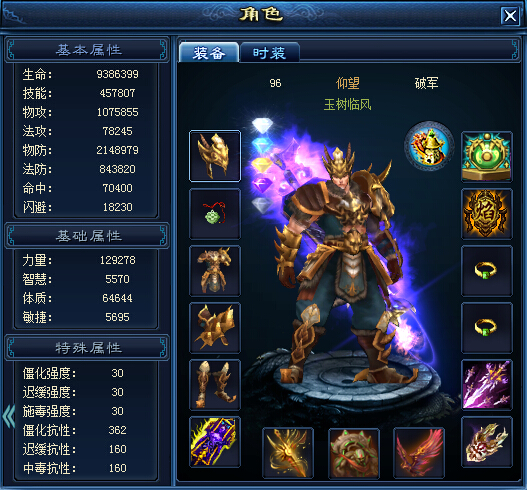Switch to the 时装 tab
Image resolution: width=527 pixels, height=490 pixels.
(269, 53)
